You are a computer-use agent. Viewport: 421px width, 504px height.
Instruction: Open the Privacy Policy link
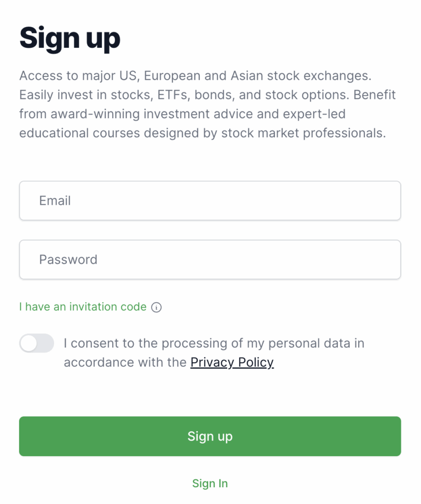pyautogui.click(x=232, y=363)
